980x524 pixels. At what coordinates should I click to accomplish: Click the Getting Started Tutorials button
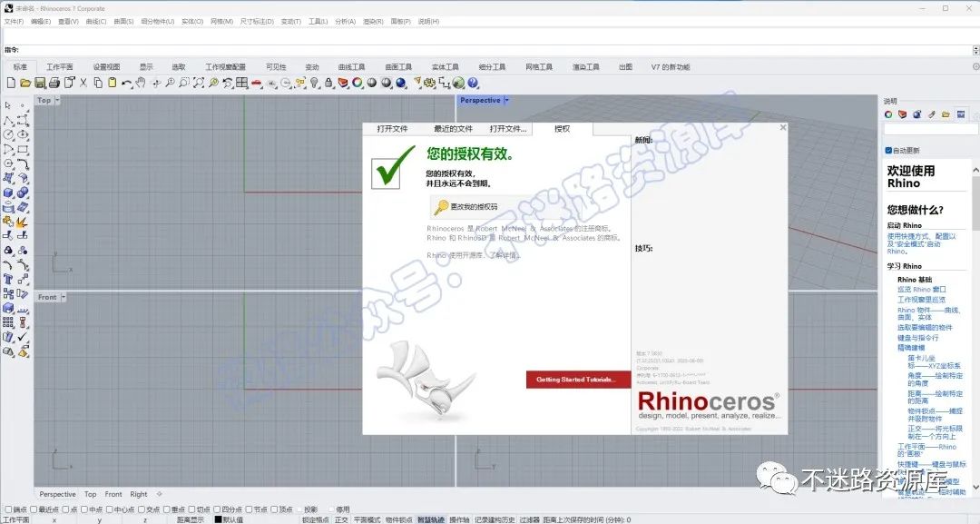click(x=576, y=380)
